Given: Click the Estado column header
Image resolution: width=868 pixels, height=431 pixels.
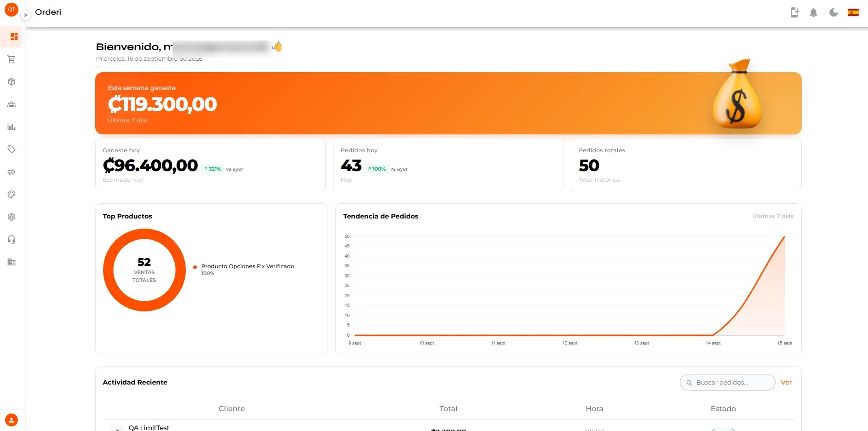Looking at the screenshot, I should coord(723,408).
